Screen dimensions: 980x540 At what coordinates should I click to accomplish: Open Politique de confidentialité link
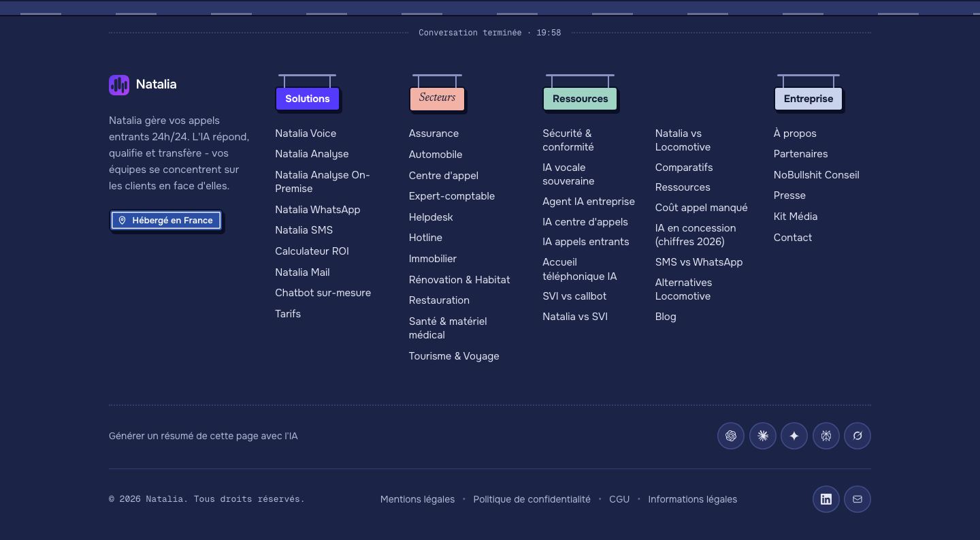point(532,499)
